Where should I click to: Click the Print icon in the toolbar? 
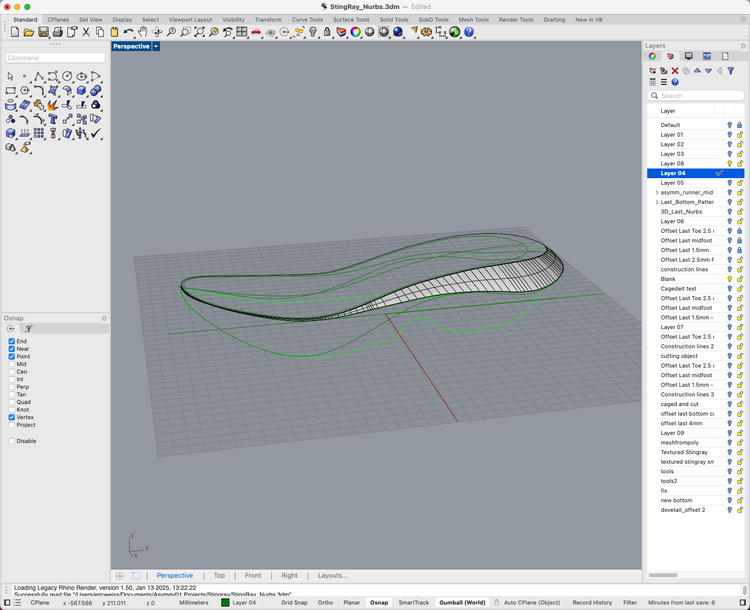tap(57, 32)
